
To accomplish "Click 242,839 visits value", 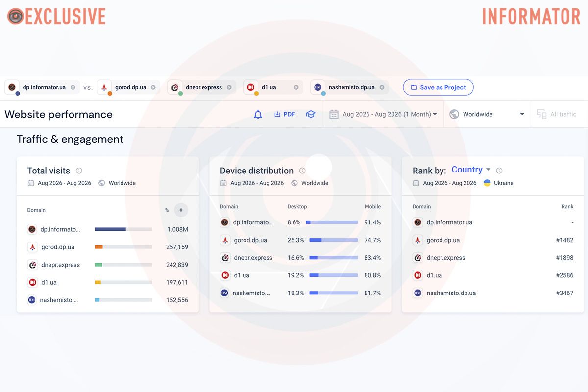I will [177, 265].
